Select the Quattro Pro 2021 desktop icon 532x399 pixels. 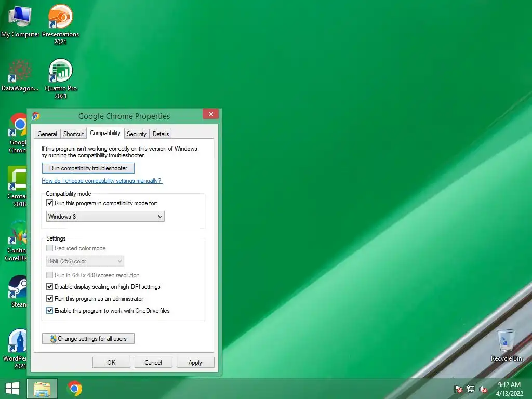pyautogui.click(x=60, y=78)
